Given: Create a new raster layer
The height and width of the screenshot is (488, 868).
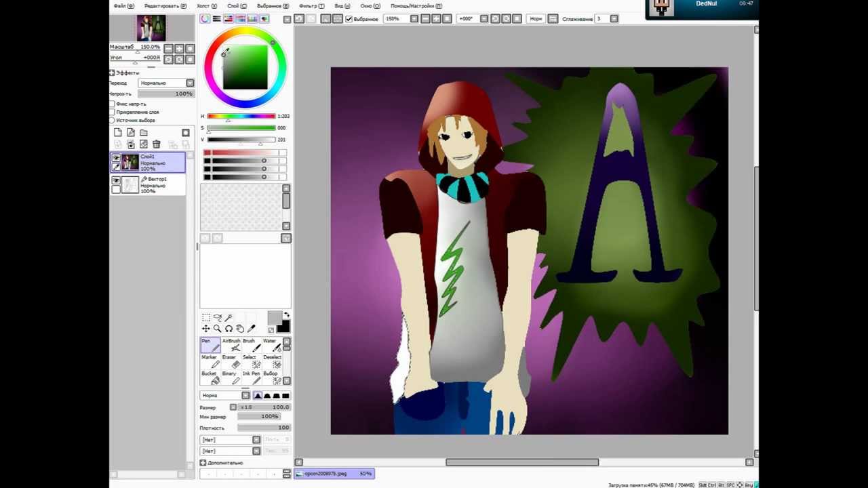Looking at the screenshot, I should (x=118, y=132).
